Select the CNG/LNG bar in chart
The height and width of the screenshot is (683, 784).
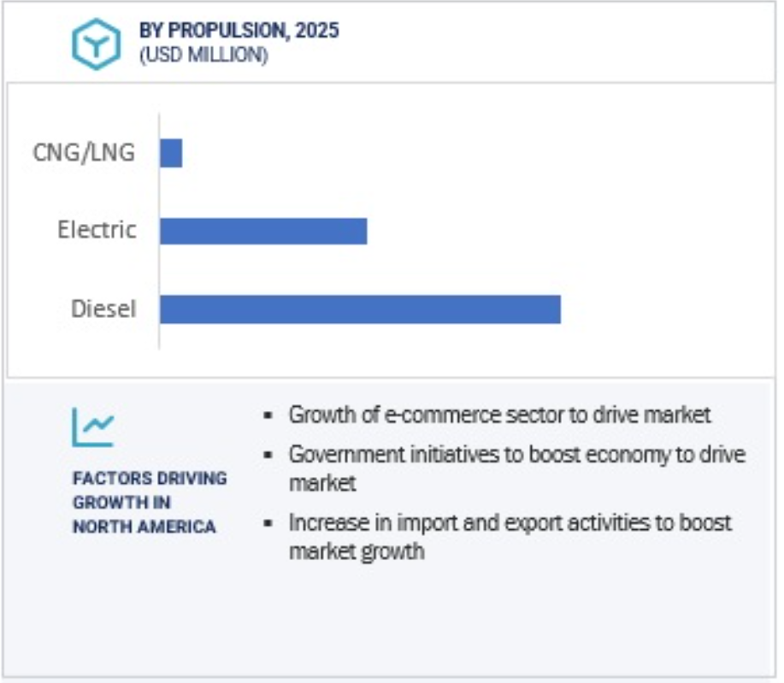coord(171,153)
